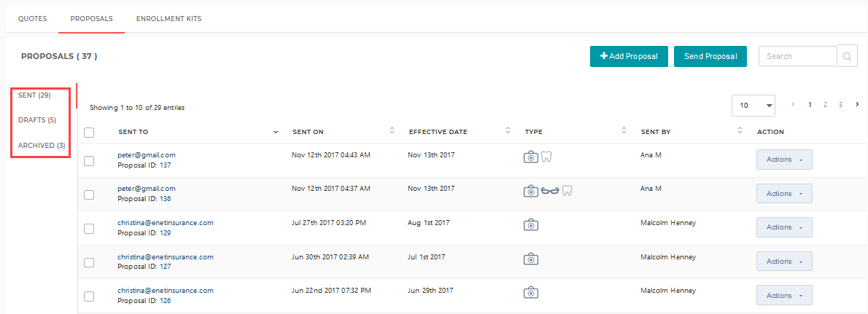The height and width of the screenshot is (314, 868).
Task: Click sent date Jul 27th 2017 03:20 PM
Action: pyautogui.click(x=329, y=223)
